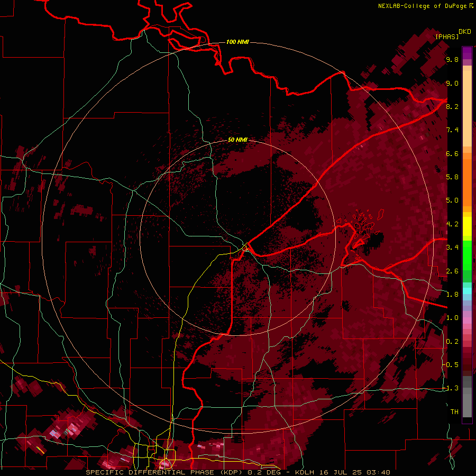This screenshot has height=476, width=476.
Task: Click the cyan band in the color scale
Action: coord(467,290)
